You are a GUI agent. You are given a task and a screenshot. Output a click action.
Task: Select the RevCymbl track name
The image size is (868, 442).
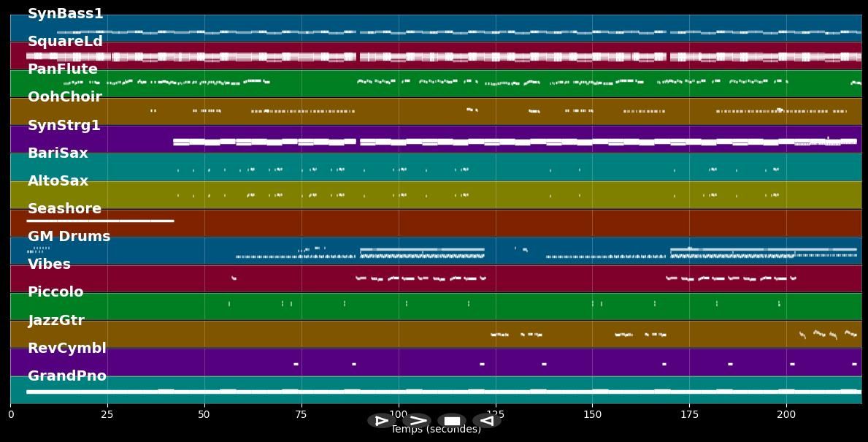coord(66,348)
